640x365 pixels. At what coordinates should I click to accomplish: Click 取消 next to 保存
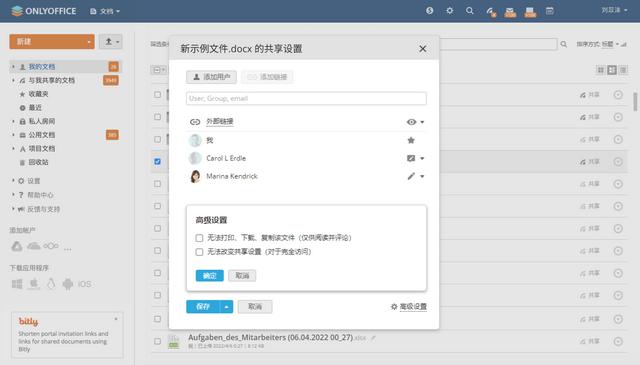[x=255, y=307]
